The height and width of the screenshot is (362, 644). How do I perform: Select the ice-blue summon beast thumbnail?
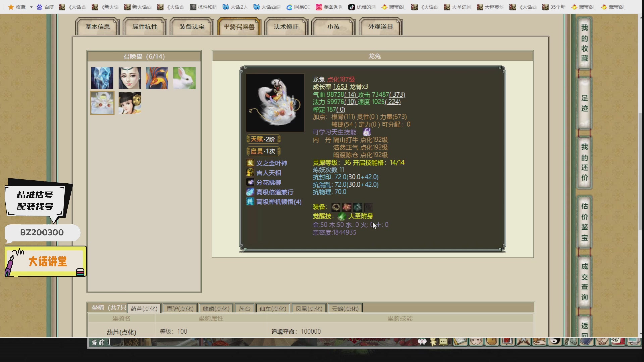pyautogui.click(x=102, y=78)
